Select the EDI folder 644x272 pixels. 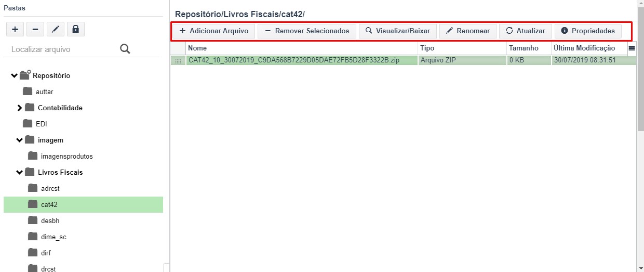coord(42,124)
